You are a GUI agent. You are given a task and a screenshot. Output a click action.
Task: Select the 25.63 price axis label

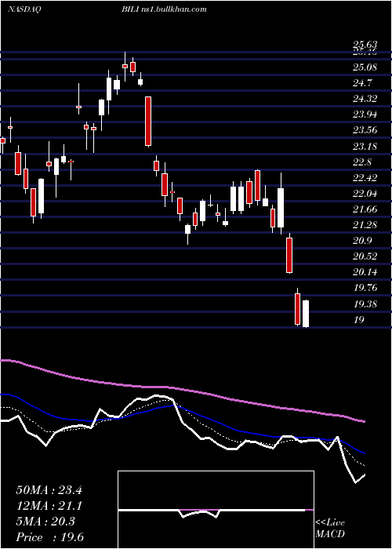[365, 45]
